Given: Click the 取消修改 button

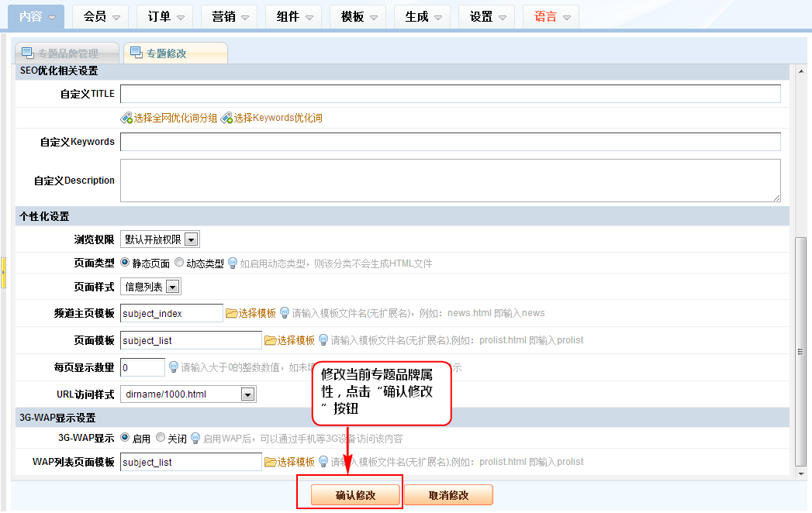Looking at the screenshot, I should tap(447, 495).
